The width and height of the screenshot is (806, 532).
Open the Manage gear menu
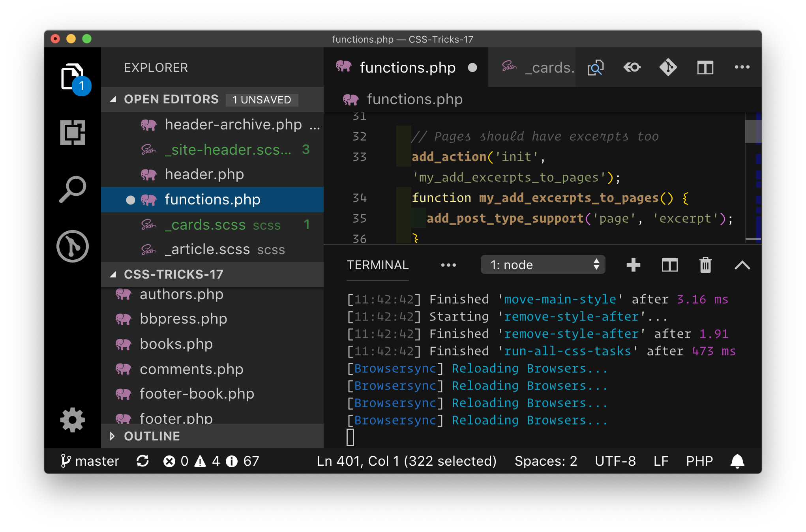tap(73, 420)
